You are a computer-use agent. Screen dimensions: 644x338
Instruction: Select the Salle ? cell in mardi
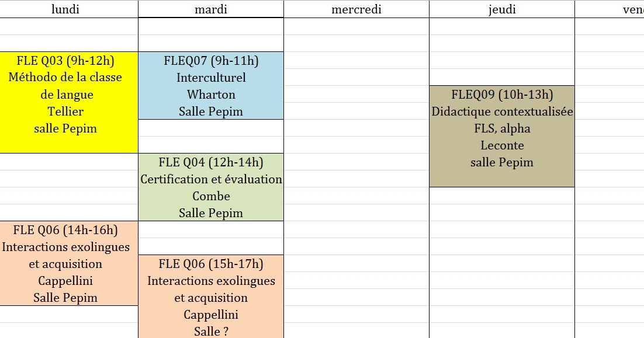point(211,331)
